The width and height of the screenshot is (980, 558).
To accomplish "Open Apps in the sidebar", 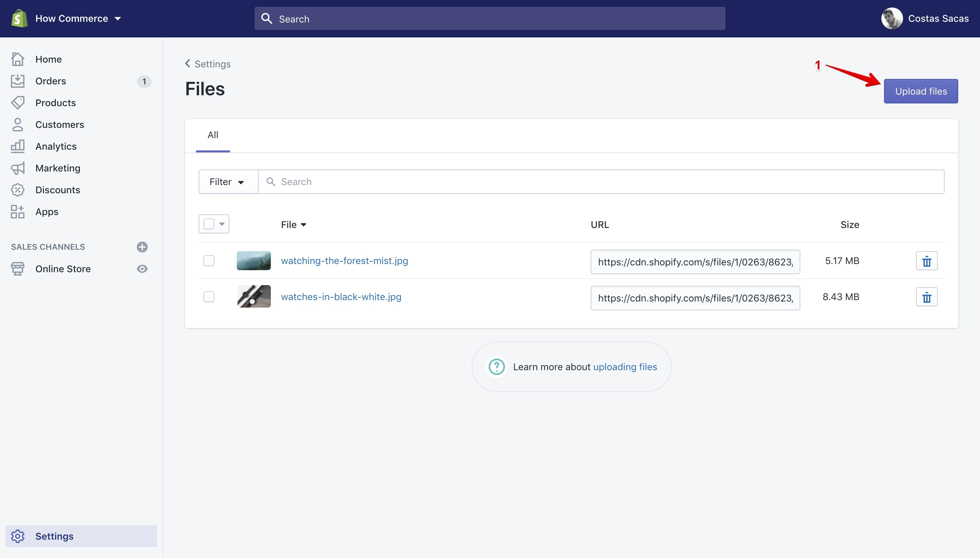I will pos(47,212).
